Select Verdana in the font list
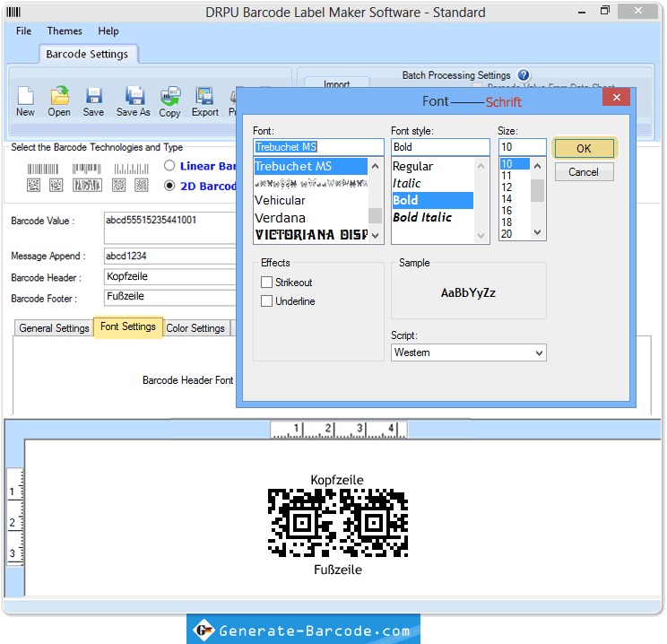This screenshot has width=667, height=644. (x=311, y=218)
